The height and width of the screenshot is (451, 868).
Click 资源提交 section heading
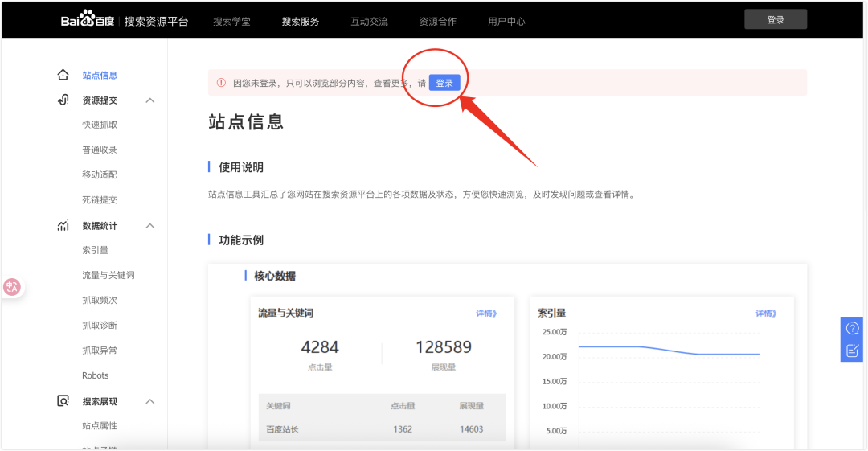click(x=100, y=100)
